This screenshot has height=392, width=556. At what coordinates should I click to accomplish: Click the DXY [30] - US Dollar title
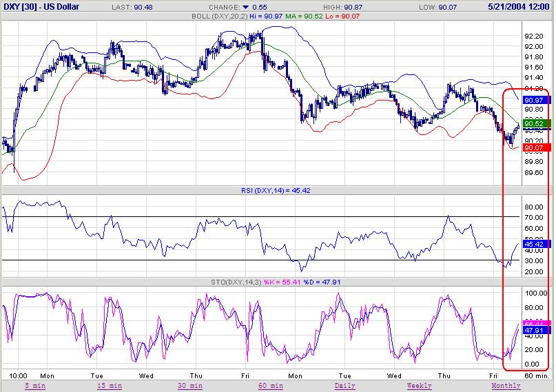click(40, 7)
